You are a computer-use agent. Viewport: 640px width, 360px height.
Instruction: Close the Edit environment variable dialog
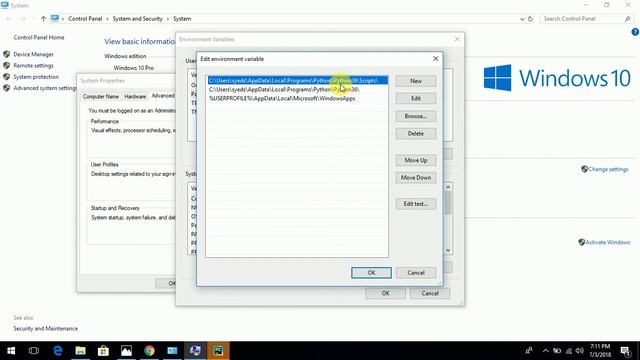(435, 59)
